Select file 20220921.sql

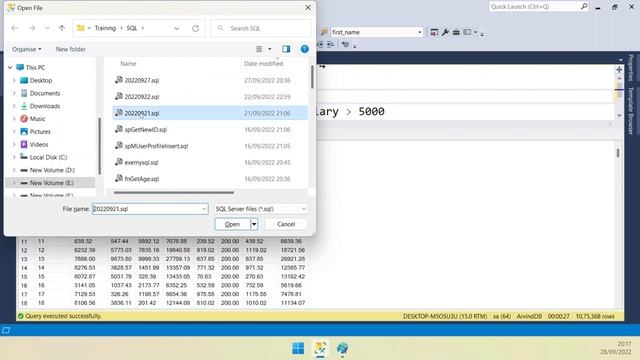point(210,113)
